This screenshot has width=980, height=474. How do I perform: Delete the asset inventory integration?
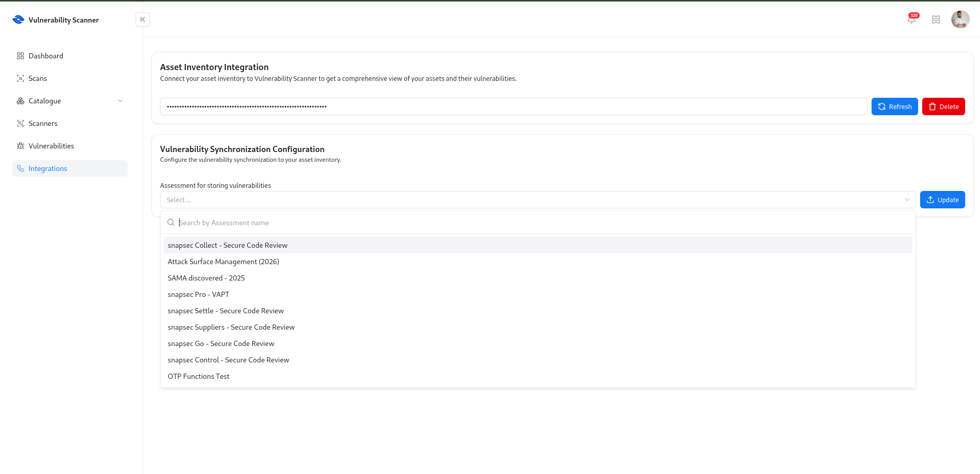(x=943, y=106)
